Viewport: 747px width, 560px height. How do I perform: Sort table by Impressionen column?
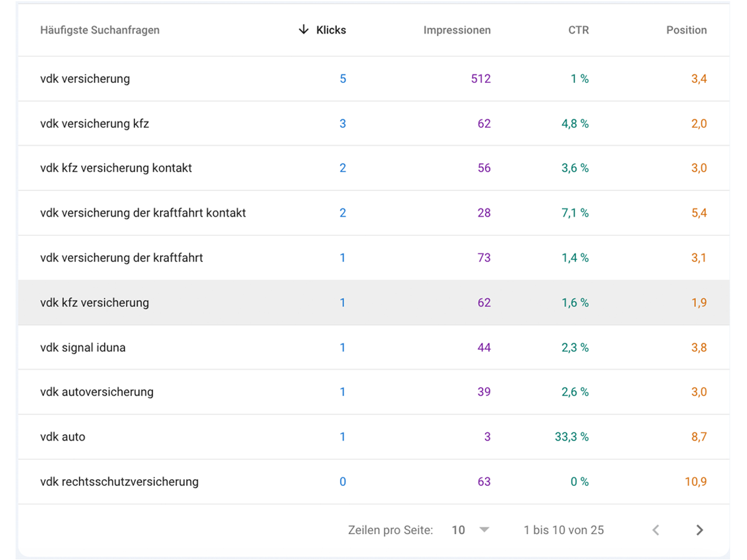click(x=457, y=29)
